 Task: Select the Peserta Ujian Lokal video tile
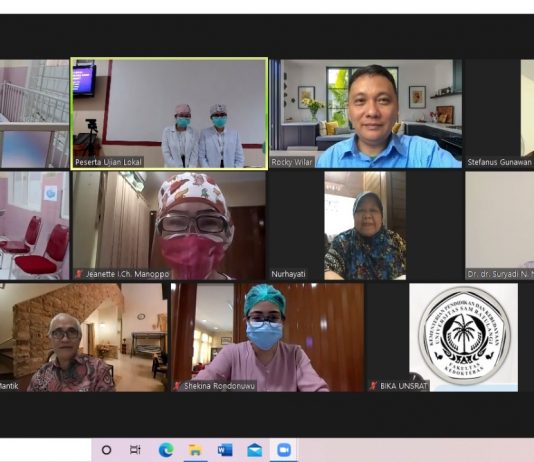(169, 113)
